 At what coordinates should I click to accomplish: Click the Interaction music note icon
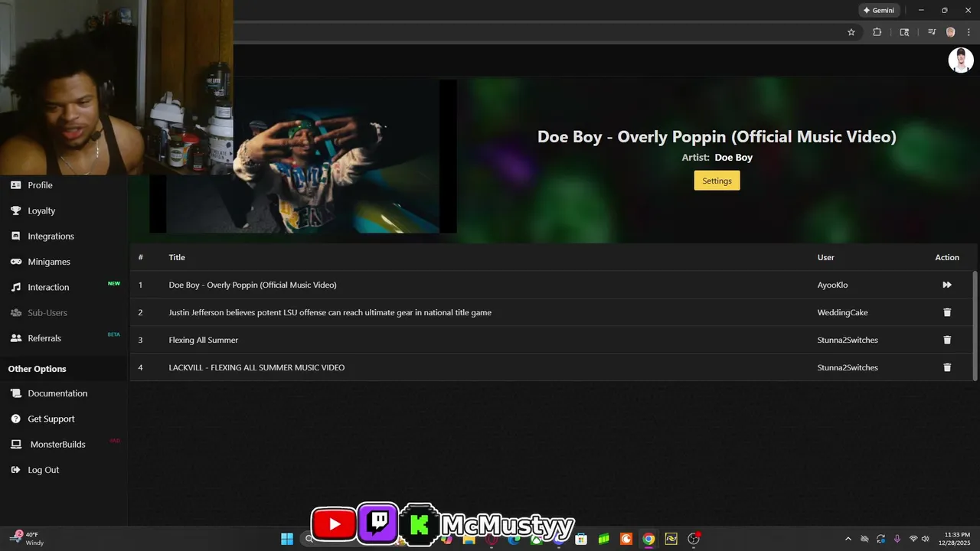point(15,287)
